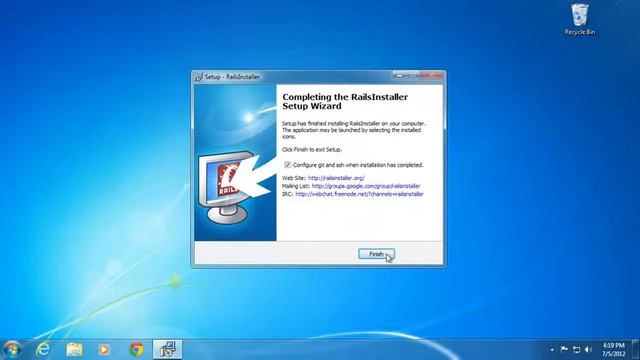The width and height of the screenshot is (640, 360).
Task: Click the Show desktop strip beside the clock
Action: pyautogui.click(x=636, y=350)
